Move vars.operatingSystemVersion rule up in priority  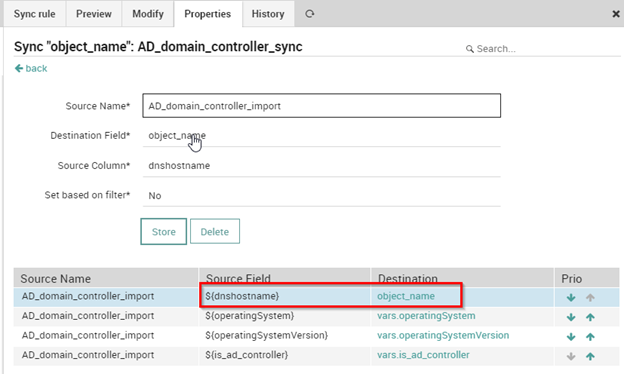[x=590, y=337]
